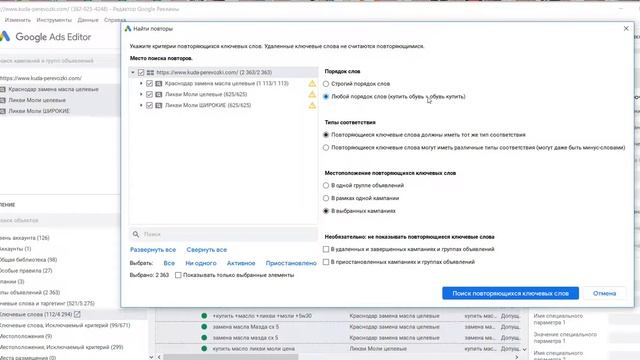The width and height of the screenshot is (640, 360).
Task: Click campaign icon for Краснодар замена масла целевые in dialog
Action: (159, 83)
